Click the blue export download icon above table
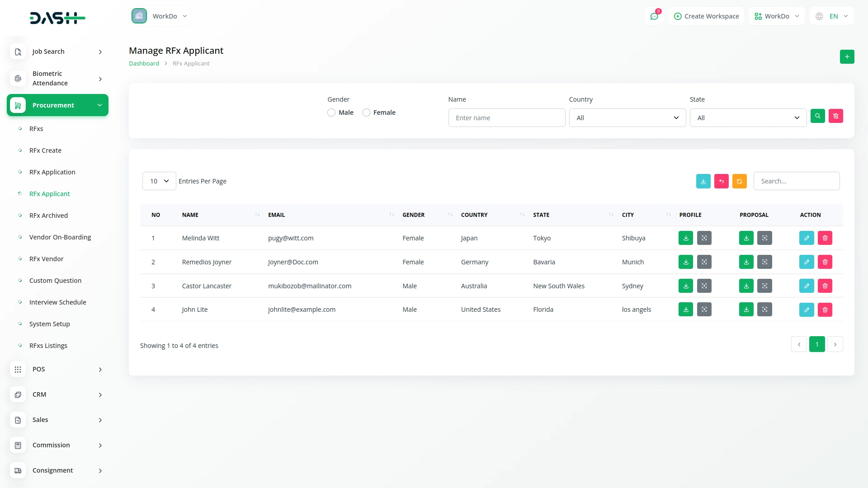 pos(703,181)
